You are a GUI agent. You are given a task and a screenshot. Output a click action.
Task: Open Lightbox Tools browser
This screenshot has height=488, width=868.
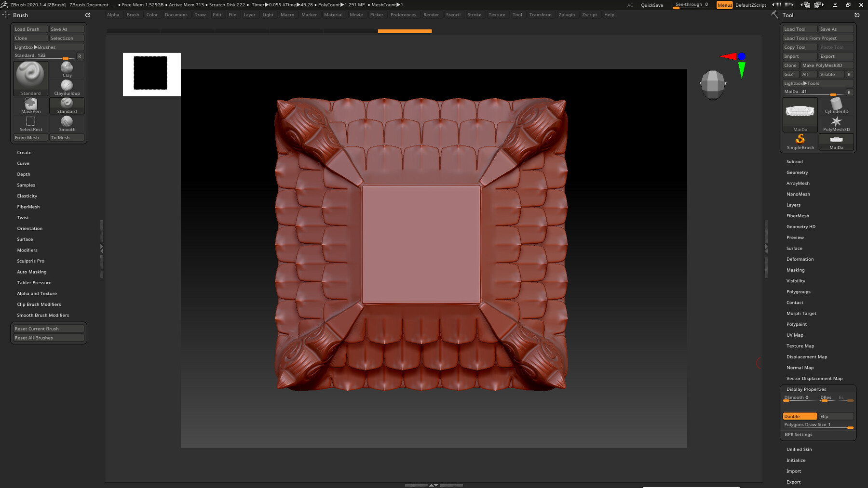click(818, 83)
